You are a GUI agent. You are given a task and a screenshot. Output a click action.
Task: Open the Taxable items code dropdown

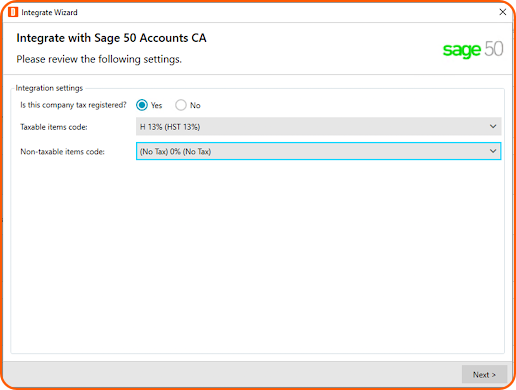tap(318, 127)
